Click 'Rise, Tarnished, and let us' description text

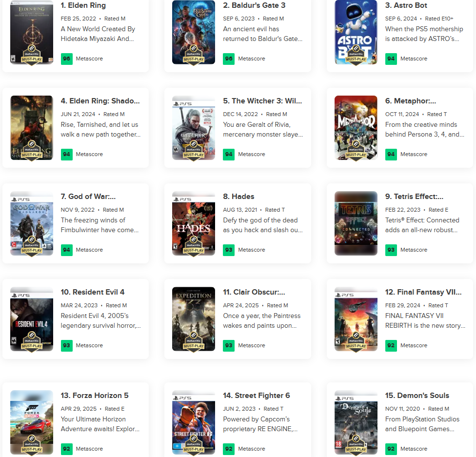click(x=99, y=124)
